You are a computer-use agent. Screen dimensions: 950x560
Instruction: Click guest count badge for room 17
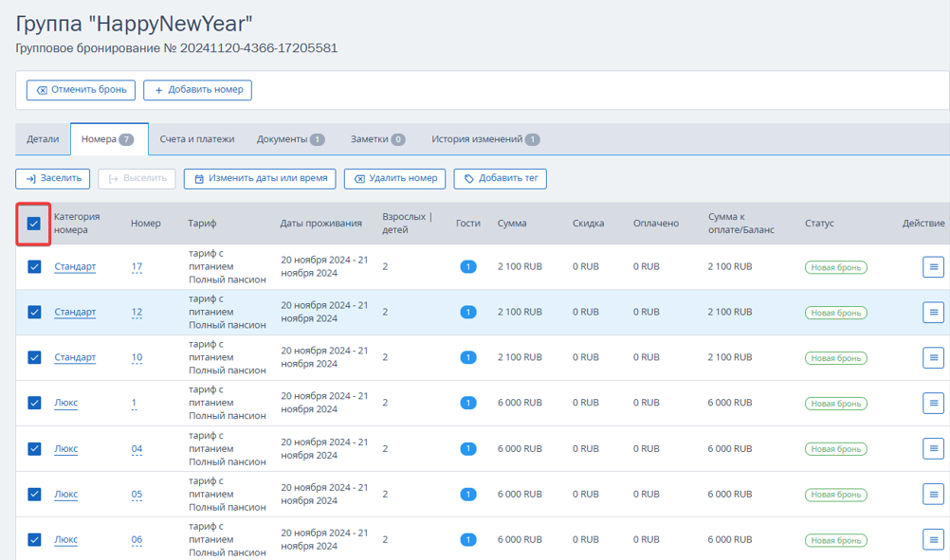[x=468, y=266]
